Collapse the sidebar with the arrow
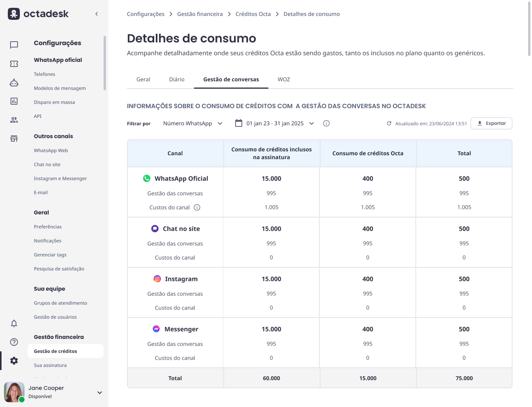The width and height of the screenshot is (532, 407). click(97, 14)
